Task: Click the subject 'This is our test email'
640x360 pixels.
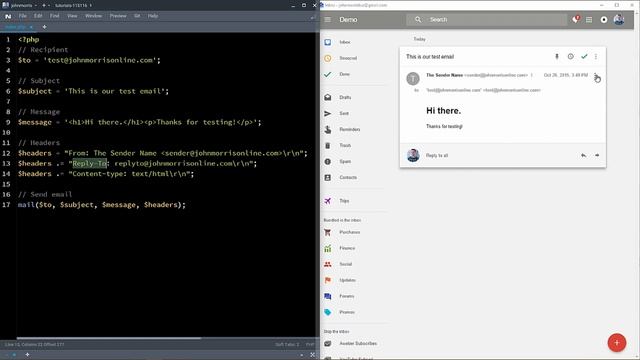Action: pos(430,57)
